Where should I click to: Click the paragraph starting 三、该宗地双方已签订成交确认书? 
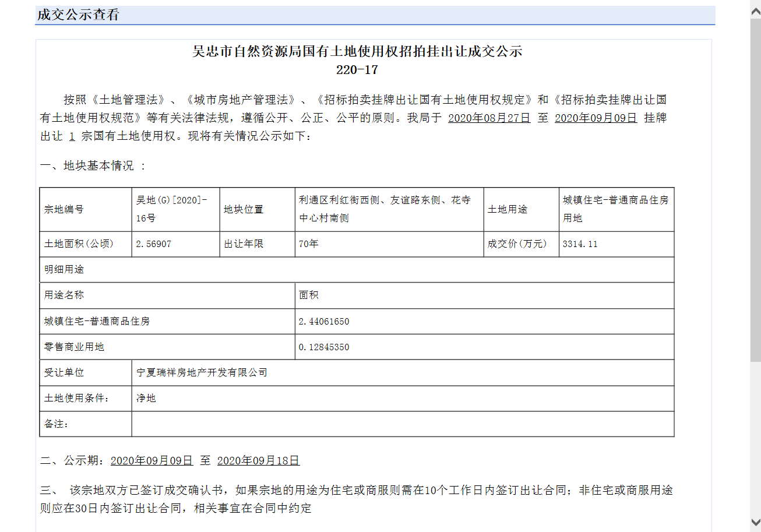pyautogui.click(x=357, y=499)
